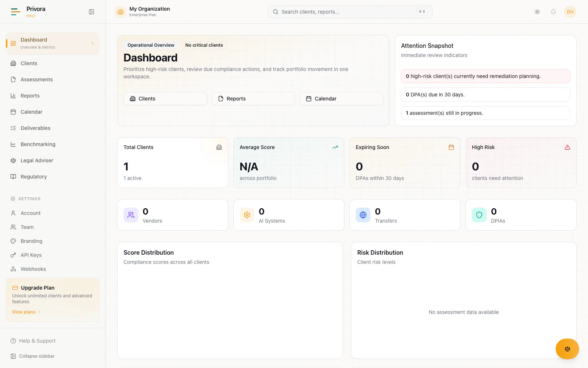This screenshot has height=368, width=588.
Task: Click the AI Systems gear icon
Action: coord(247,215)
